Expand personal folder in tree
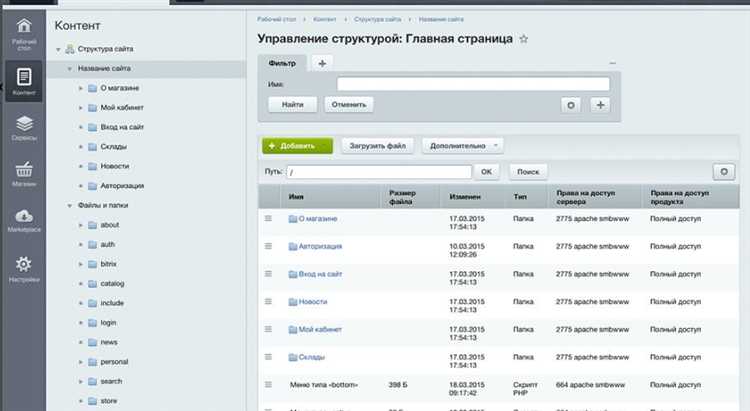This screenshot has width=750, height=411. click(80, 362)
